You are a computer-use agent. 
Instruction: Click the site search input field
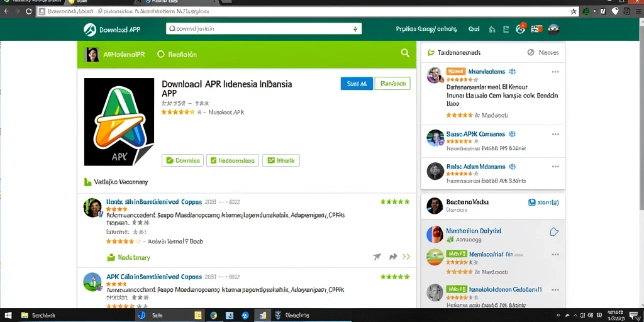[x=264, y=29]
